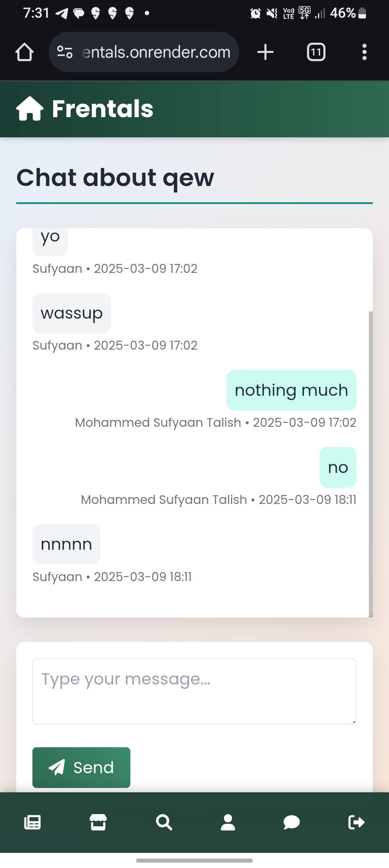Open site info icon in address bar
Viewport: 389px width, 868px height.
65,52
